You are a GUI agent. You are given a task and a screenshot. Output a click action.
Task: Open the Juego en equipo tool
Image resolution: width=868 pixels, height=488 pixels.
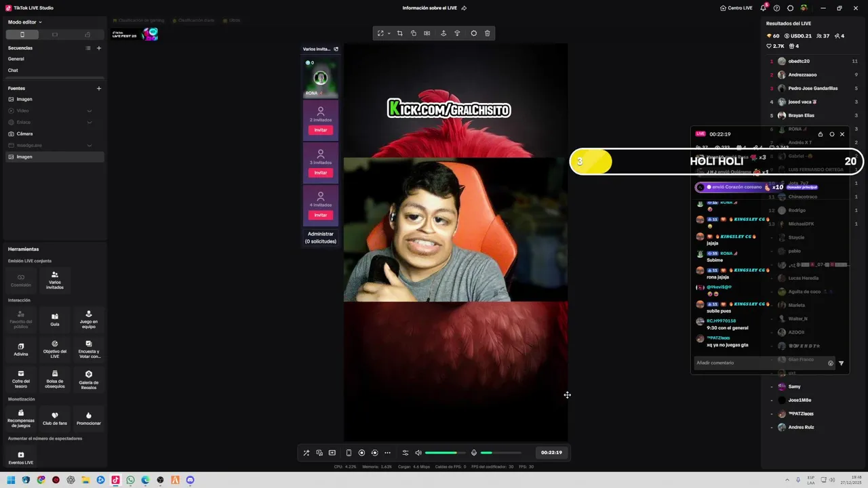[89, 319]
